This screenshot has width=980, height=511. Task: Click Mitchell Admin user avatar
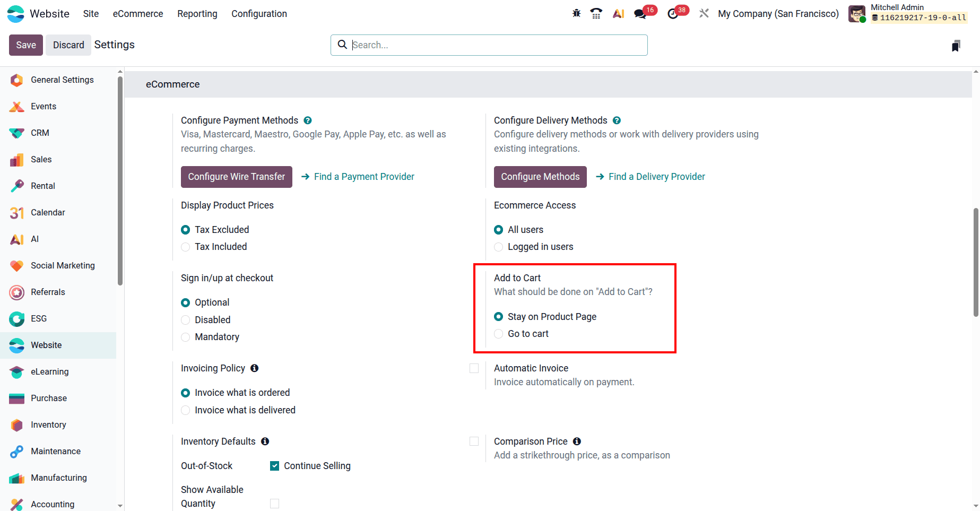pos(857,14)
